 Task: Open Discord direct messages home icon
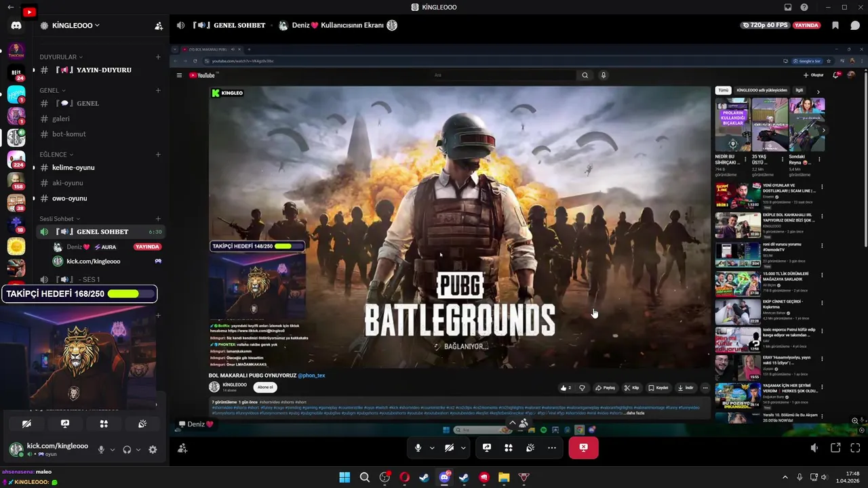[x=16, y=25]
